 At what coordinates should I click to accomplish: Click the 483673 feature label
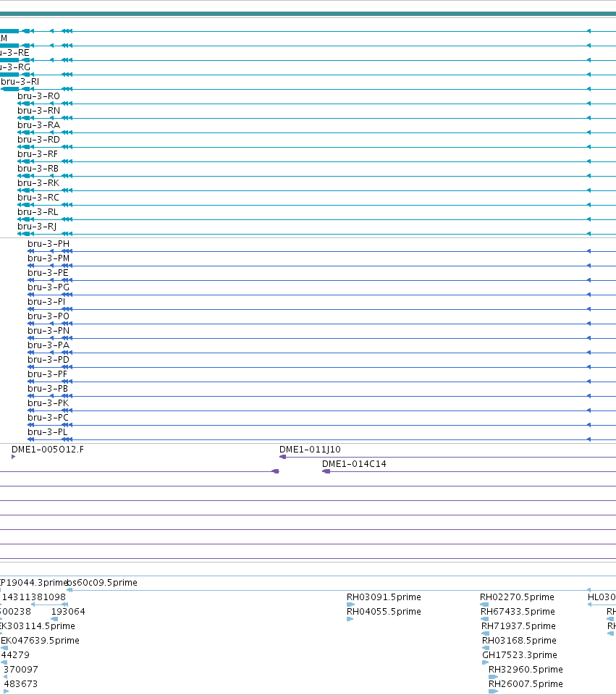[x=20, y=684]
